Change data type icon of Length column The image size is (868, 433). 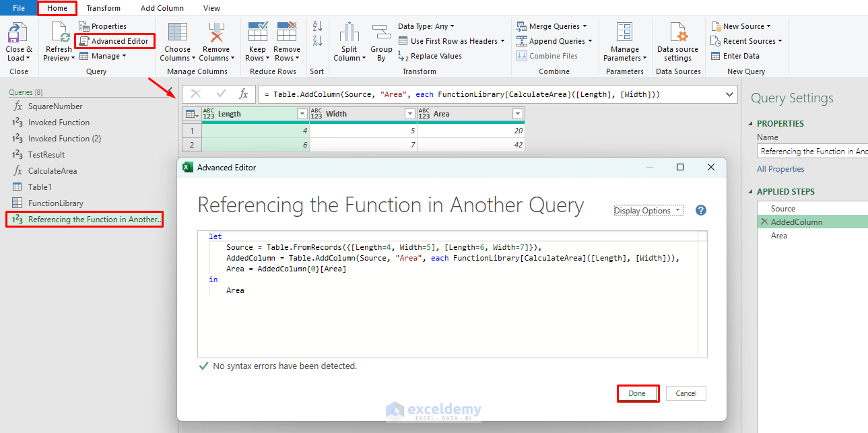(208, 114)
